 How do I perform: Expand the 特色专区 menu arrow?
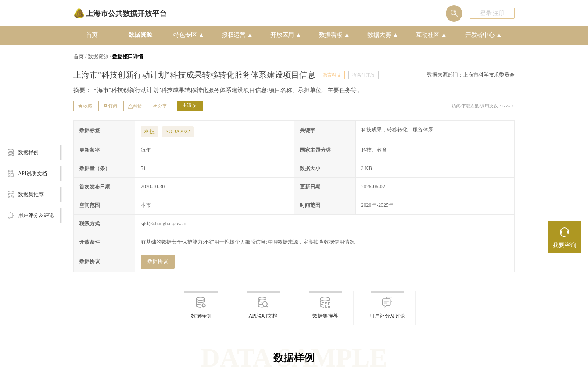[201, 35]
